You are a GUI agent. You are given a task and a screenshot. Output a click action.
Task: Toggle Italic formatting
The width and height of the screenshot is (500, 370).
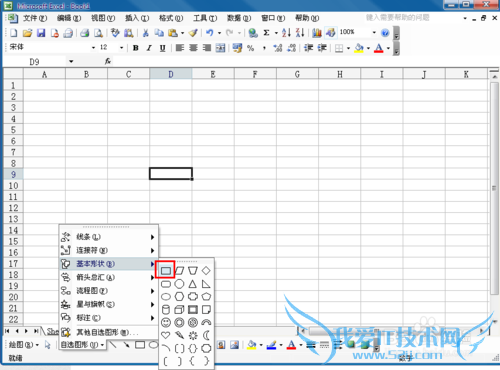[149, 48]
